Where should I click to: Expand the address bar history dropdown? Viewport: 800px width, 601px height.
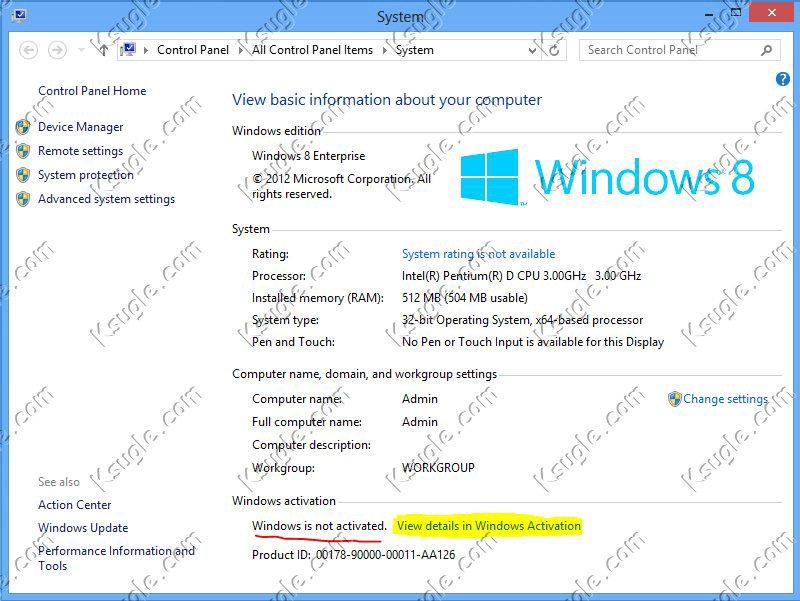coord(532,51)
